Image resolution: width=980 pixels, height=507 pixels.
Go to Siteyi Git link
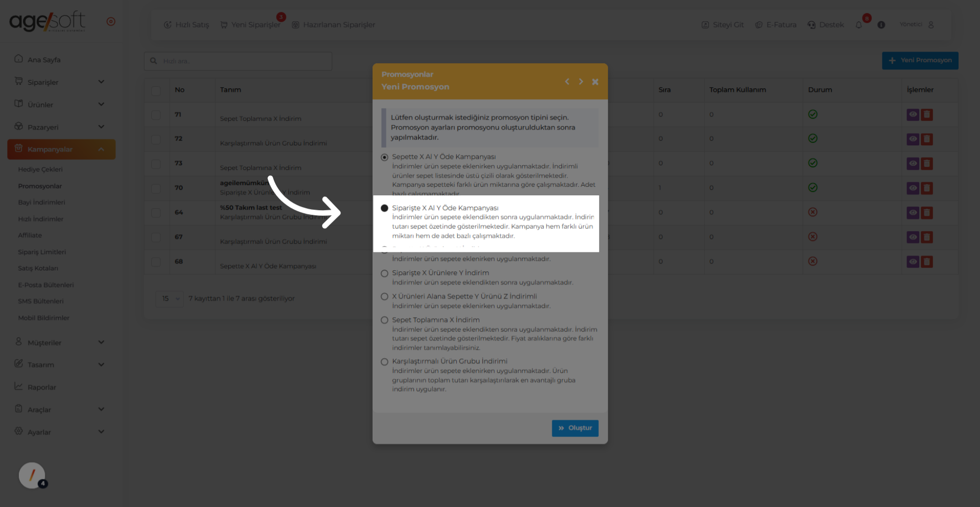pyautogui.click(x=723, y=24)
